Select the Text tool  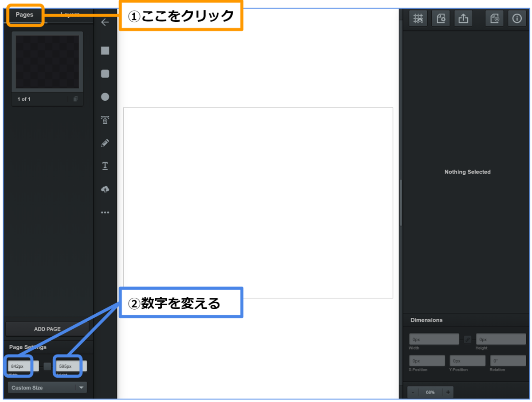tap(105, 166)
